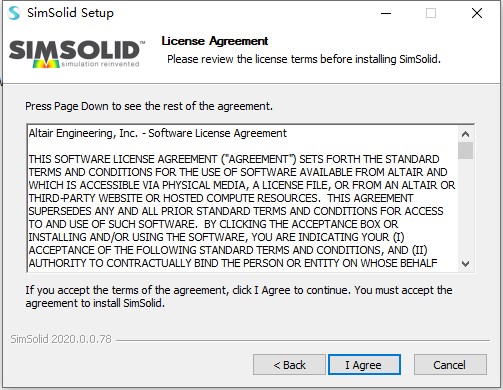Click the 'Press Page Down' instruction text
503x390 pixels.
pyautogui.click(x=149, y=106)
